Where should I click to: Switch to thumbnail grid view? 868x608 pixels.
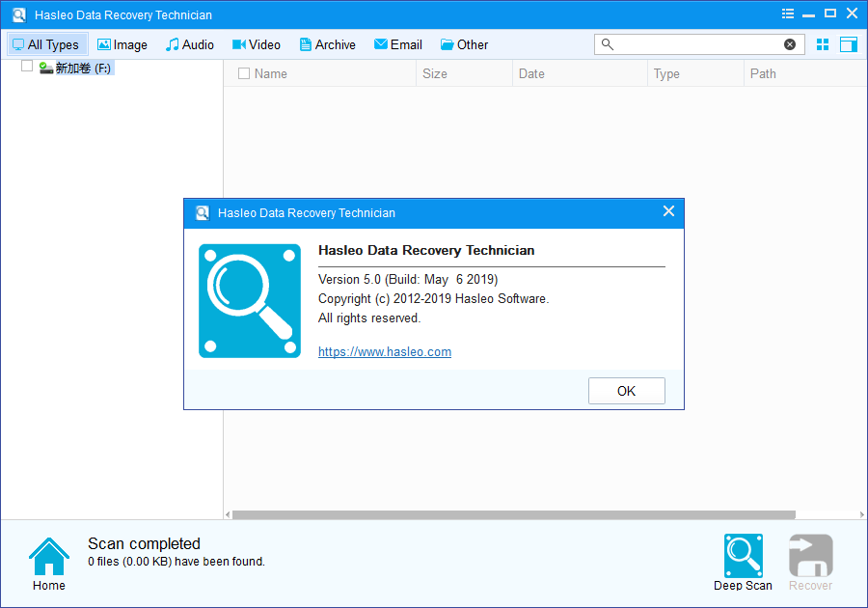(x=823, y=44)
